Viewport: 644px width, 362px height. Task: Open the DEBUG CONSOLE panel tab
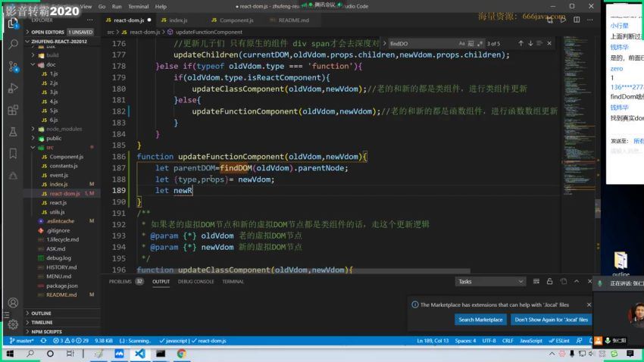pyautogui.click(x=195, y=282)
